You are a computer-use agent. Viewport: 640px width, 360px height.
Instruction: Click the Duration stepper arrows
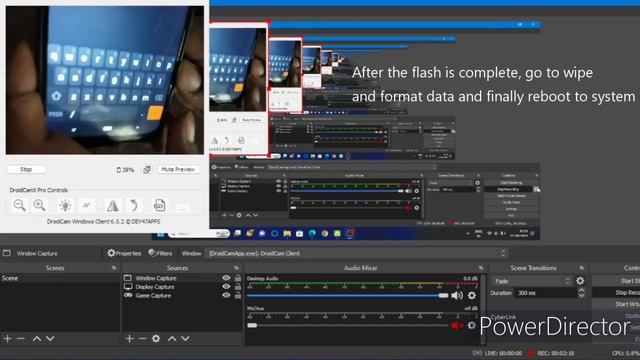tap(582, 293)
